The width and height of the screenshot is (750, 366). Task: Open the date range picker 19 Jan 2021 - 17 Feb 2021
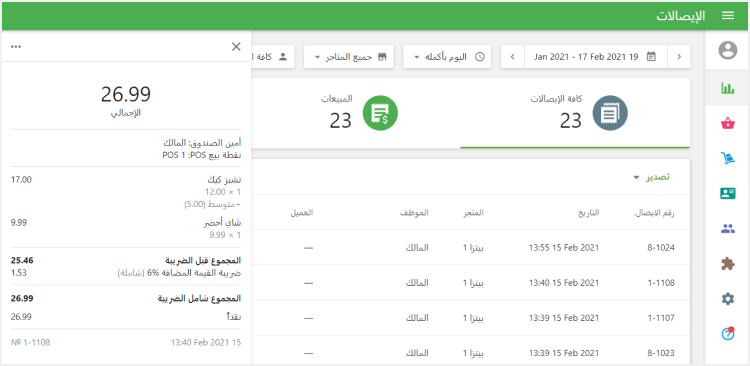596,57
